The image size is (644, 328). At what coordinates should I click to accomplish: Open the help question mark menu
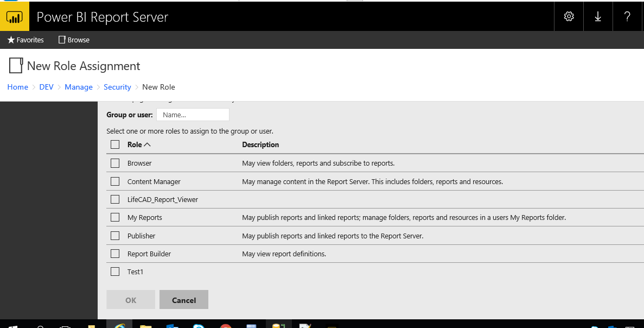[x=627, y=16]
